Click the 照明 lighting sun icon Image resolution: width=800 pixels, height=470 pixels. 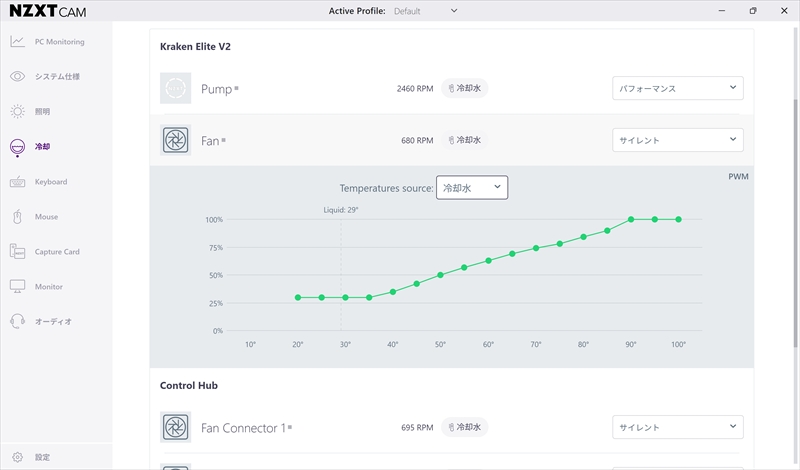click(x=17, y=112)
